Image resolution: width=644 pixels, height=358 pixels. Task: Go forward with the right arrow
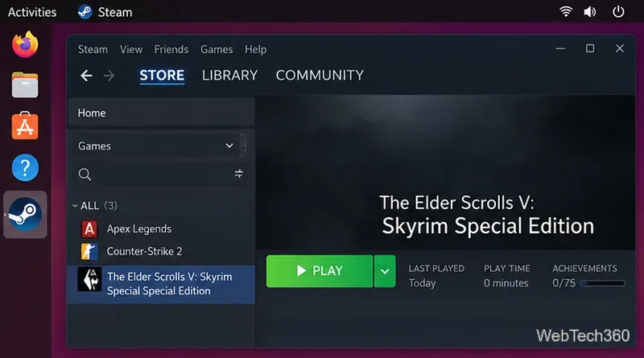109,76
